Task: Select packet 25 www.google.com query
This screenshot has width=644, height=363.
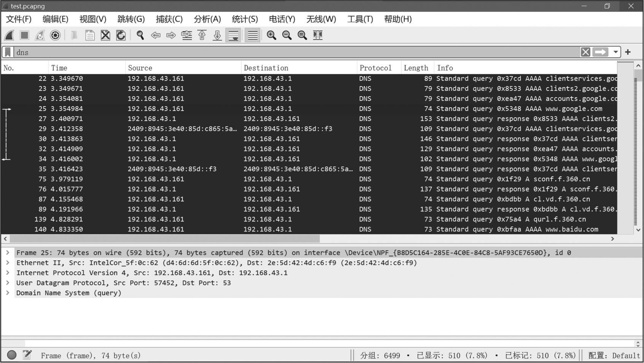Action: click(x=309, y=109)
